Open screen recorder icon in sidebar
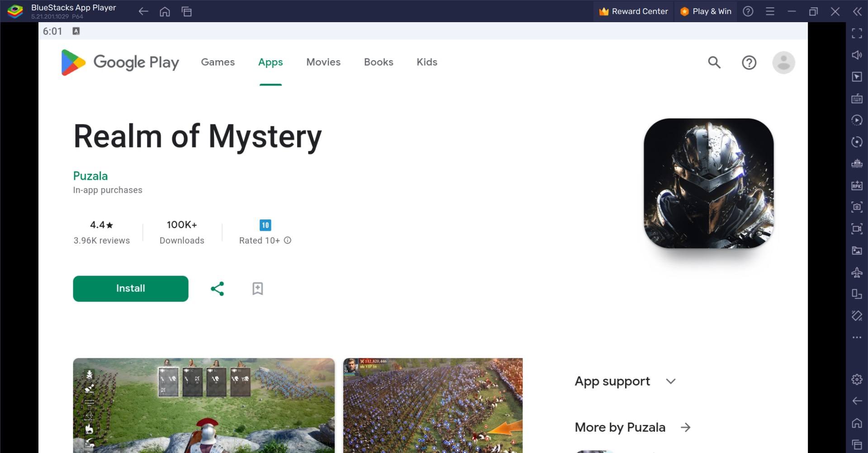Image resolution: width=868 pixels, height=453 pixels. pos(857,229)
